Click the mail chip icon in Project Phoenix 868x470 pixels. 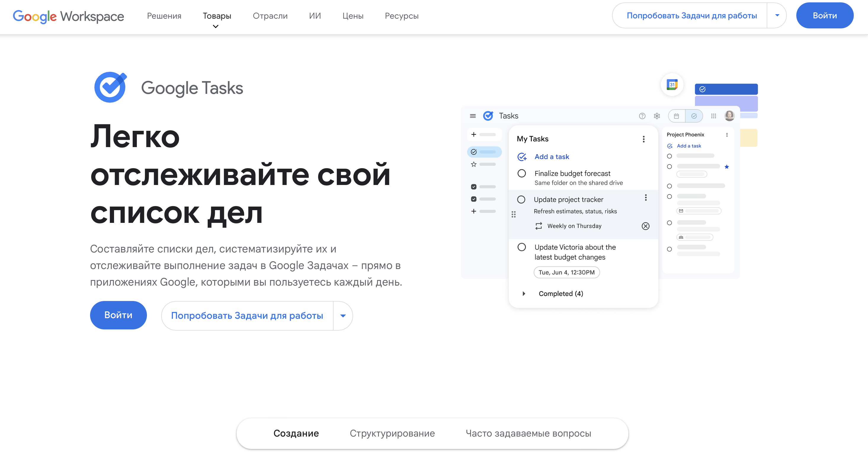(681, 211)
